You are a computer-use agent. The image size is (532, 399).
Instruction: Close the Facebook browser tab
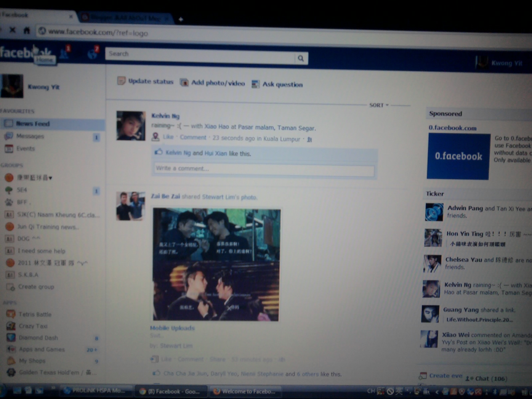(x=71, y=16)
